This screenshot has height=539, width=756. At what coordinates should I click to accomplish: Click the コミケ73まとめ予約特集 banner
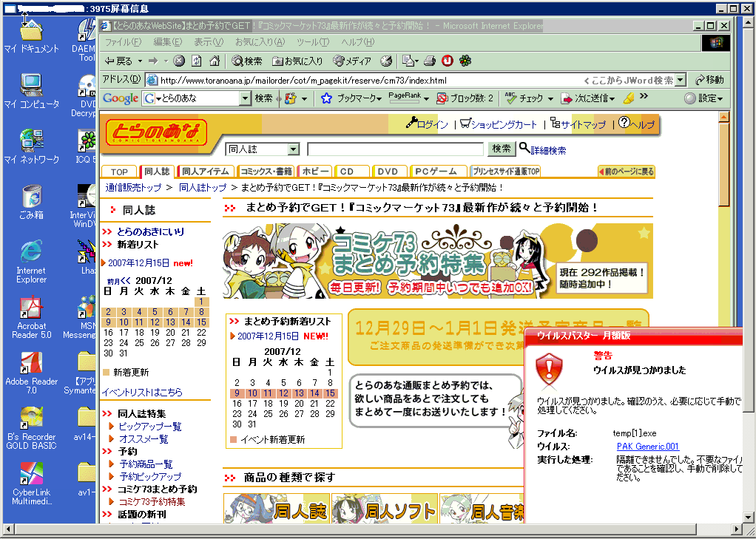point(438,261)
